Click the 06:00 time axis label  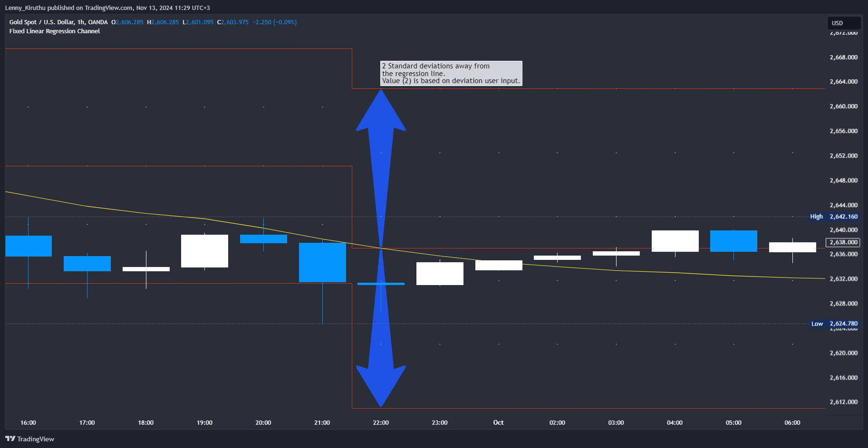click(x=792, y=422)
